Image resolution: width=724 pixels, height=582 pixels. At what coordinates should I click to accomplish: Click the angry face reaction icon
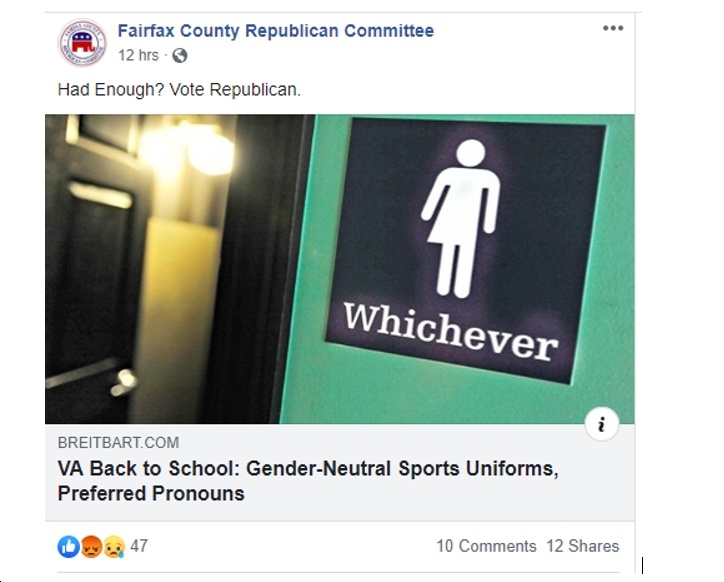91,546
